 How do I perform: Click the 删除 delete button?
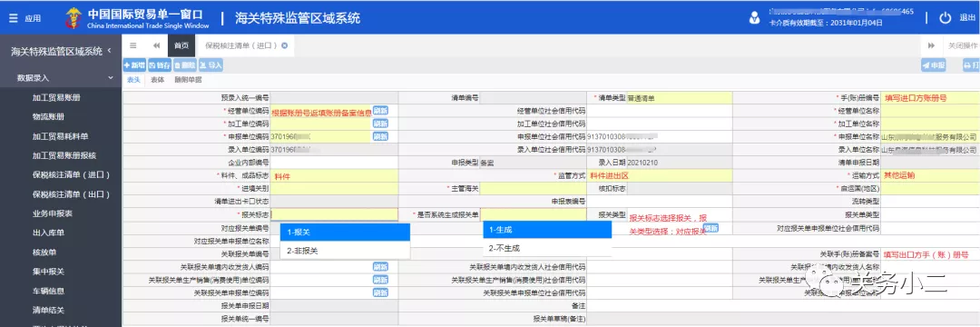click(184, 65)
